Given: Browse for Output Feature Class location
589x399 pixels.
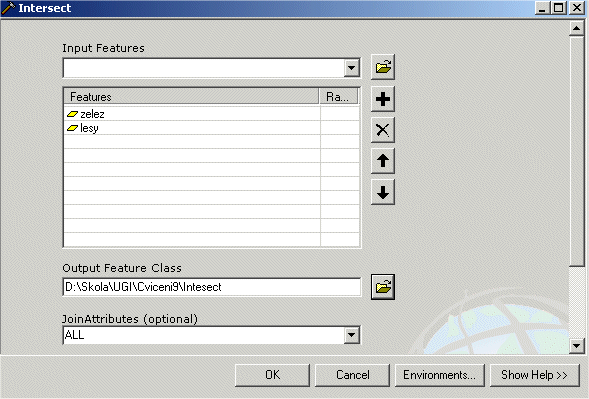Looking at the screenshot, I should (383, 287).
